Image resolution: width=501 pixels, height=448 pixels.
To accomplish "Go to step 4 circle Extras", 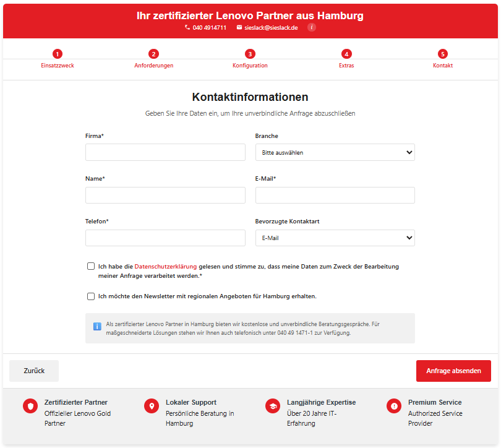I will pyautogui.click(x=346, y=54).
